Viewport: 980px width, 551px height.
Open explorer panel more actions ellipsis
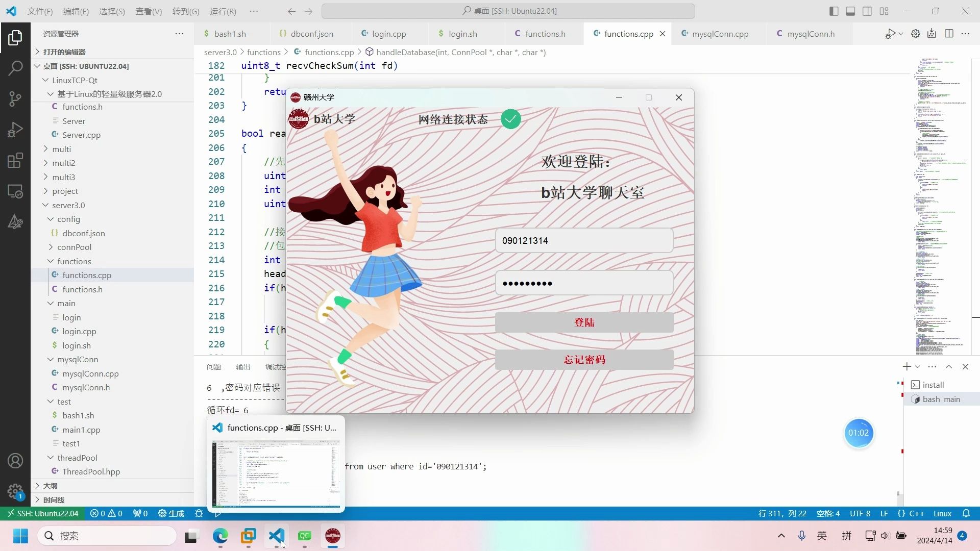point(179,34)
